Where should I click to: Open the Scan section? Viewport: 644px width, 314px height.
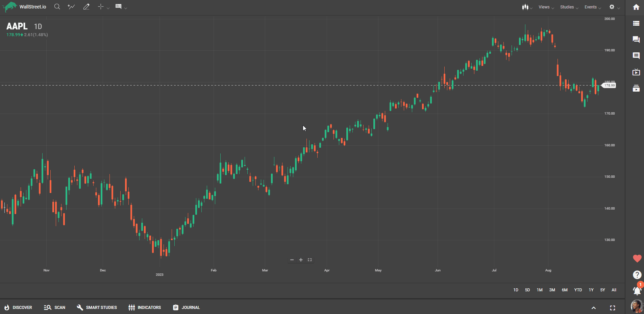(x=54, y=308)
